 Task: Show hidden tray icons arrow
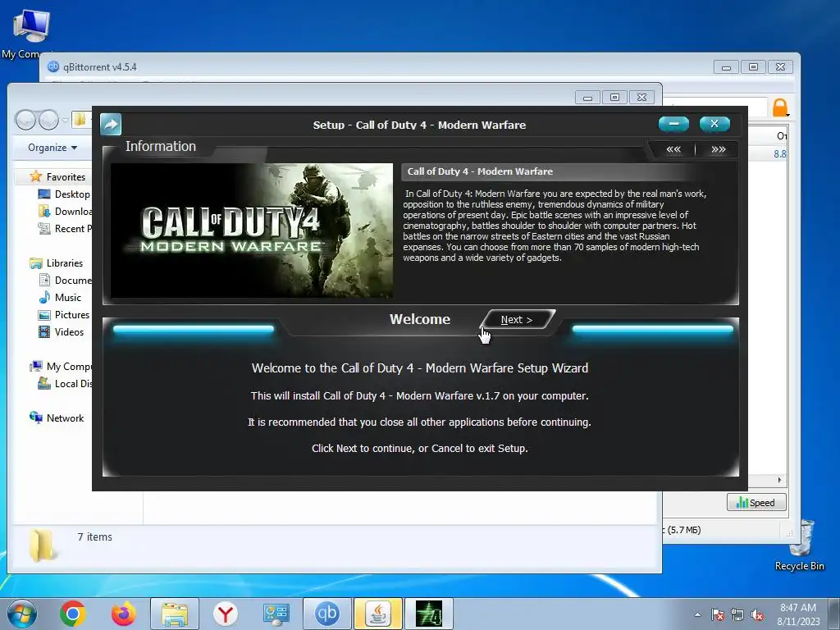[x=697, y=615]
